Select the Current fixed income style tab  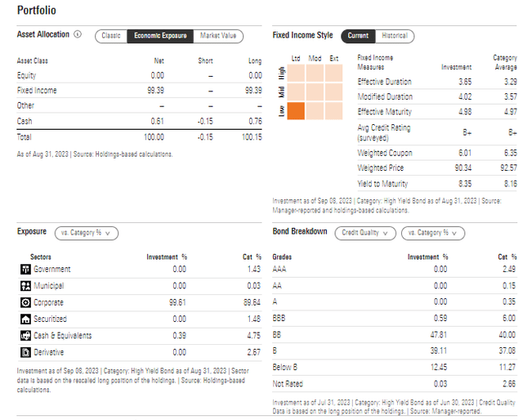[x=358, y=36]
